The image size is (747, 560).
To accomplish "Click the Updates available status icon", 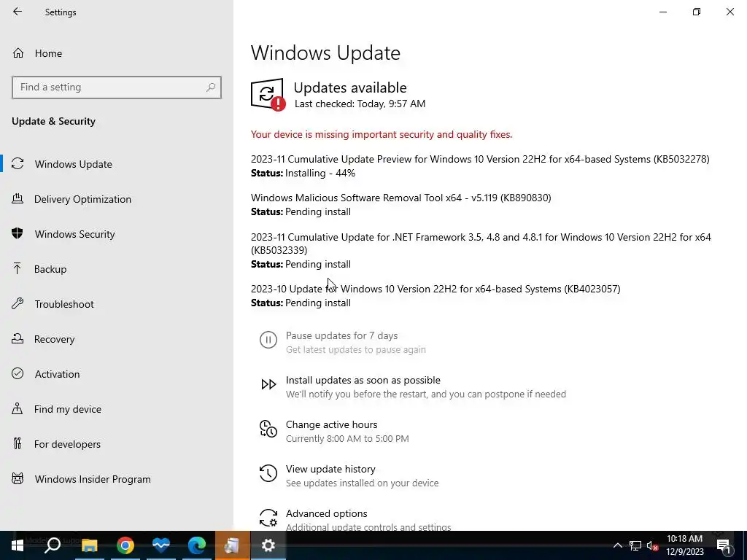I will 268,95.
